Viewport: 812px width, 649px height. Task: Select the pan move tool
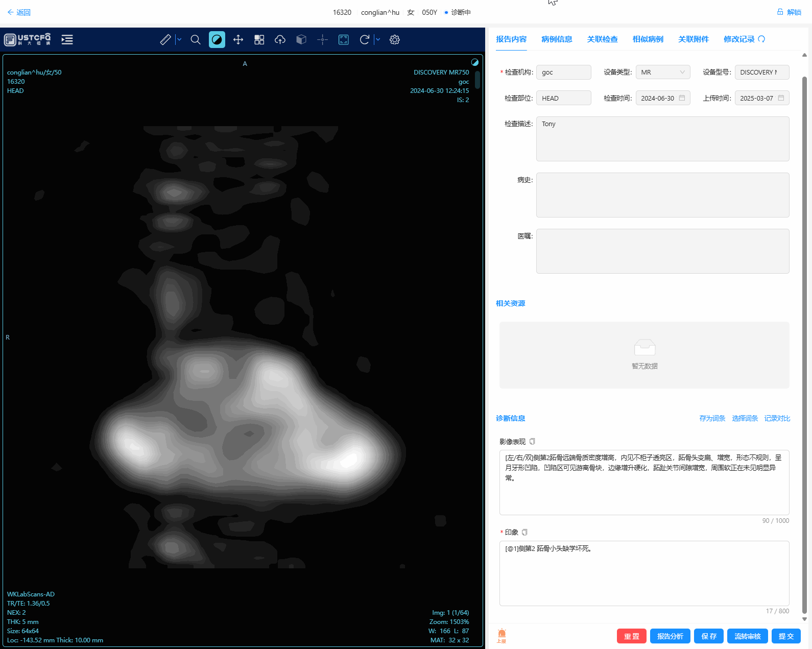coord(238,39)
